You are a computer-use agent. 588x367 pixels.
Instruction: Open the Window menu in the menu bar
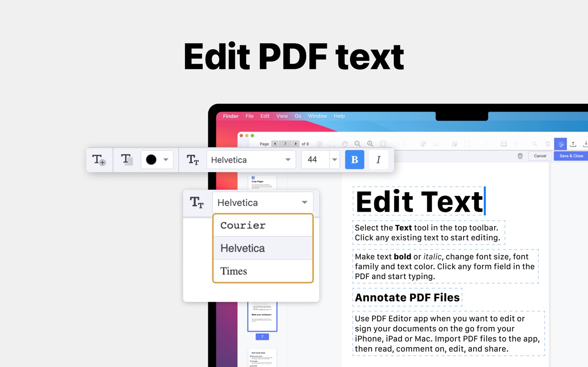317,116
